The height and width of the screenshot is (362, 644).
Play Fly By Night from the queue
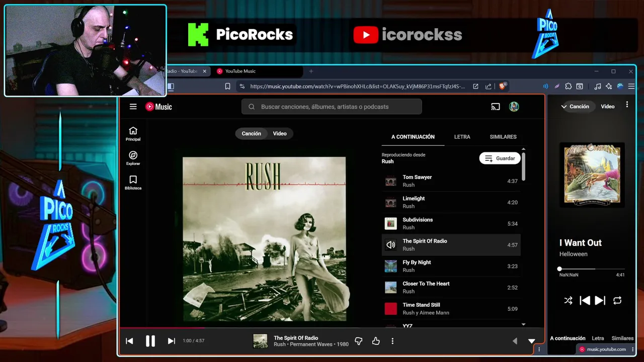point(451,266)
